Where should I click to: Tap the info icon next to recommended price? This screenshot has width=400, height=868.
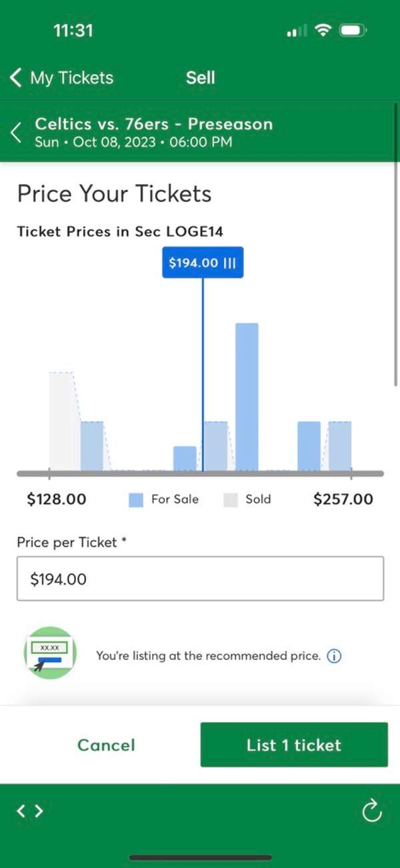333,656
